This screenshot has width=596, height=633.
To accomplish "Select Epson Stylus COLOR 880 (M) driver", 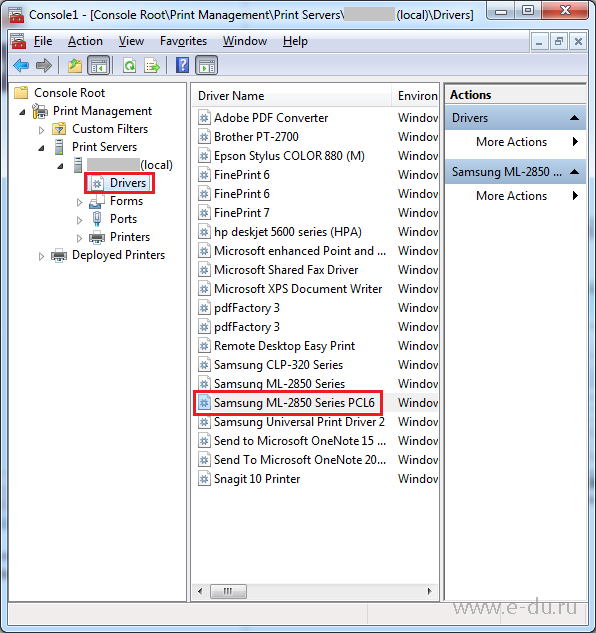I will 289,156.
